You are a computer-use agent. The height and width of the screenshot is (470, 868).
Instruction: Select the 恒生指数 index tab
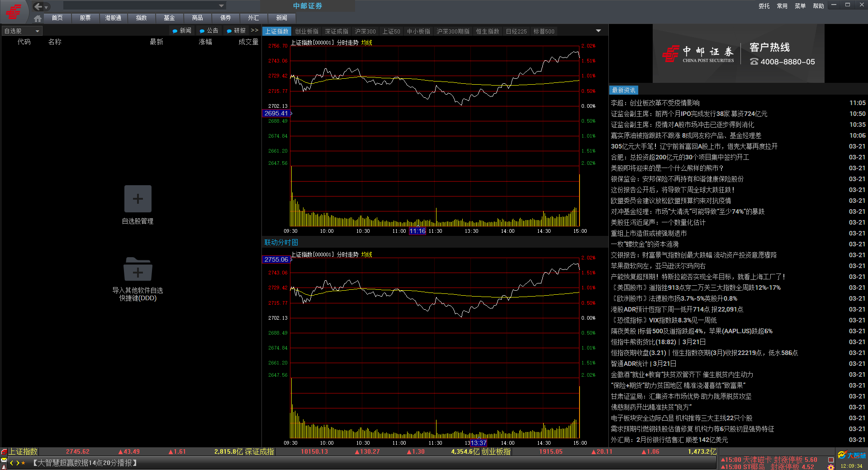(488, 31)
